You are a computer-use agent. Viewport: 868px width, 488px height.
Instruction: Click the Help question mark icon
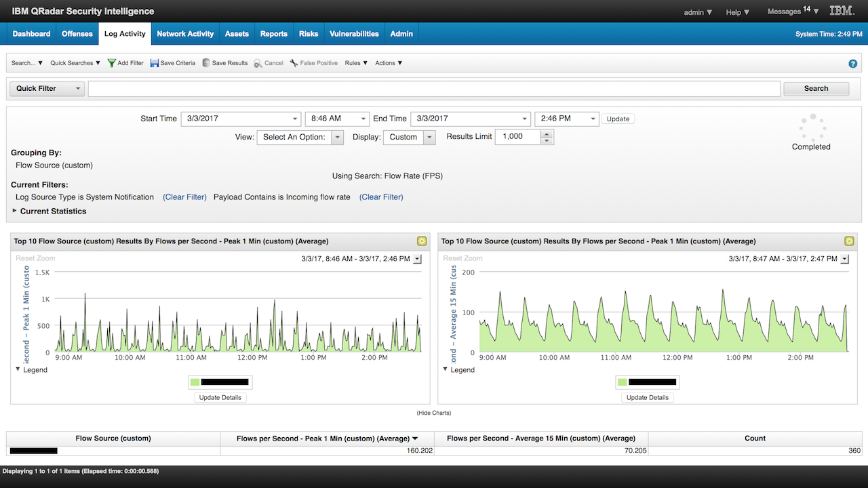pos(852,63)
